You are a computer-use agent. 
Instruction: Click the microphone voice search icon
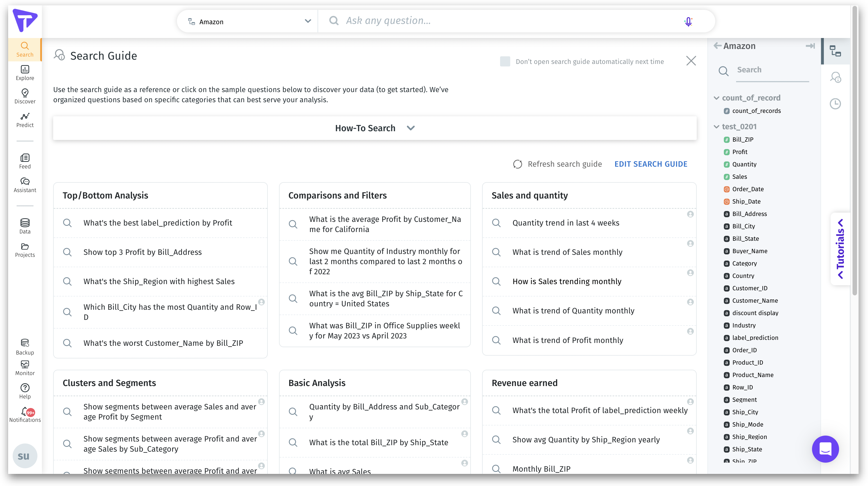point(688,22)
